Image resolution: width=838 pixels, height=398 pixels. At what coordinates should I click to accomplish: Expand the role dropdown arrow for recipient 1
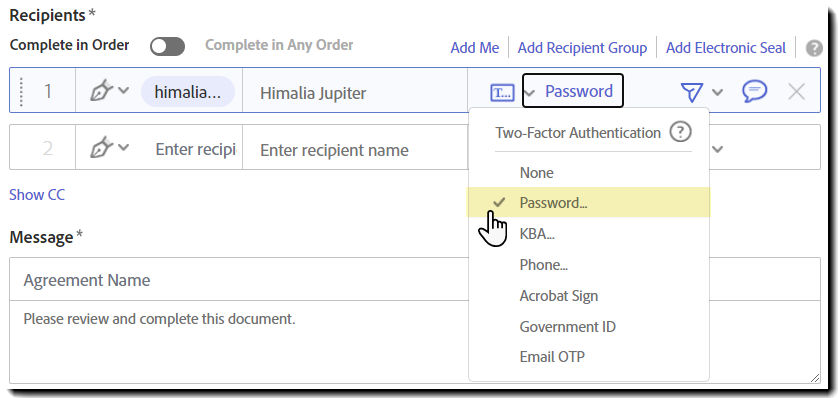[x=123, y=90]
